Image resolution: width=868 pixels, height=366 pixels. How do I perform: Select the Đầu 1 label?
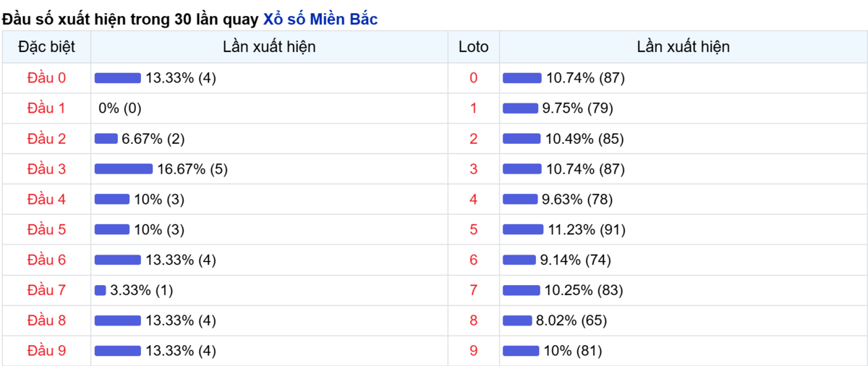coord(46,108)
